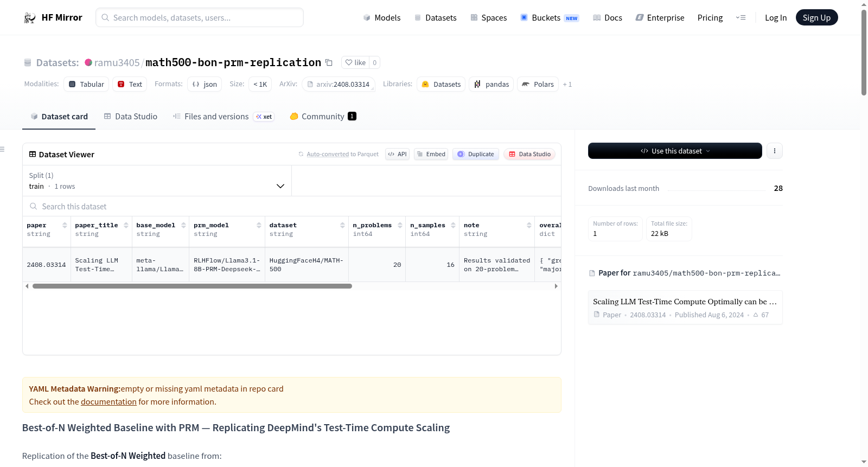
Task: Click the Tabular modality tag
Action: (x=86, y=84)
